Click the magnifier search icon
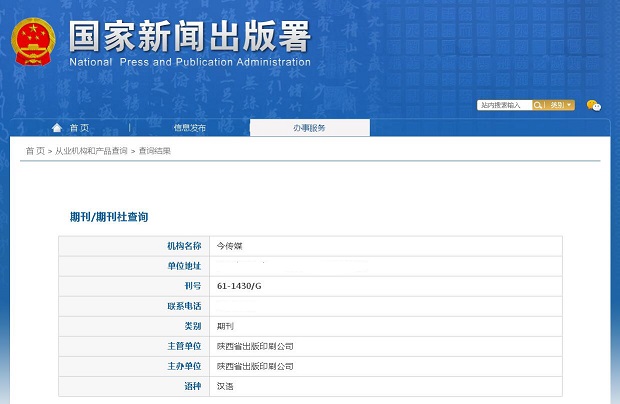This screenshot has width=620, height=404. point(538,105)
